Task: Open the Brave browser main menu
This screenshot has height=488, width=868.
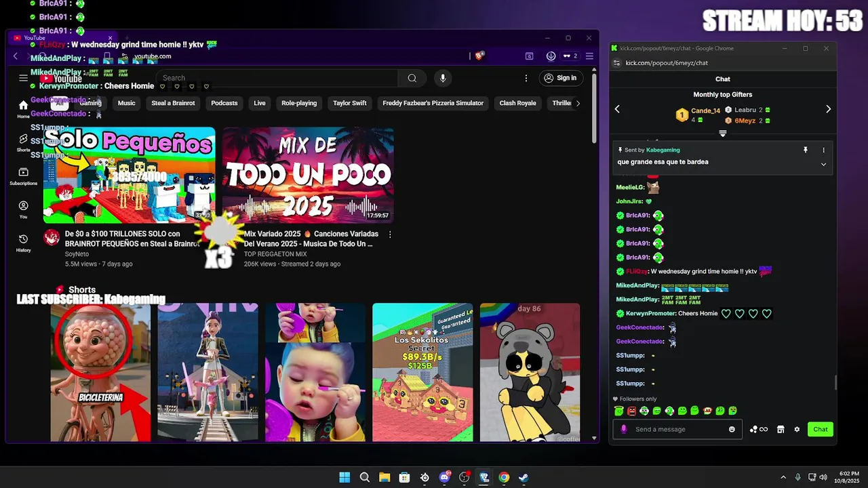Action: (589, 56)
